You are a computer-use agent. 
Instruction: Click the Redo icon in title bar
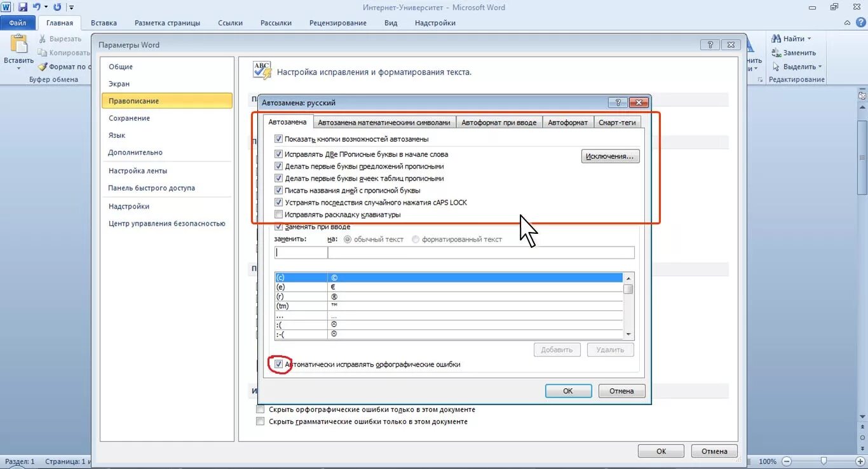pos(57,7)
